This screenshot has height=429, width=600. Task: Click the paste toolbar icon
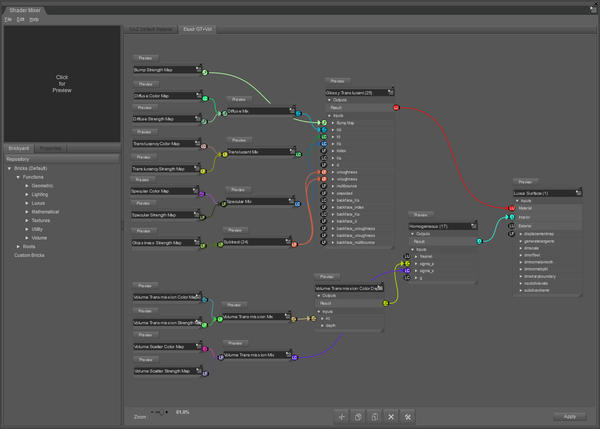pyautogui.click(x=375, y=417)
